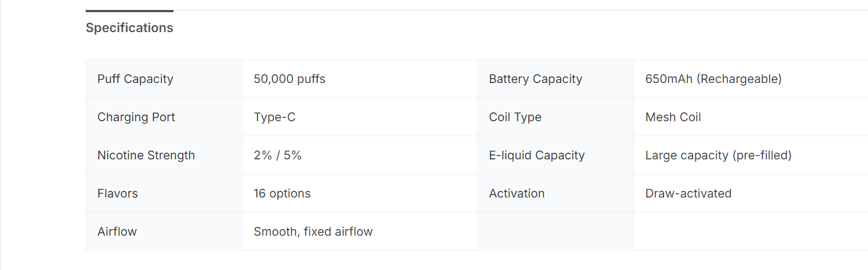Click the Activation label cell

pos(517,194)
